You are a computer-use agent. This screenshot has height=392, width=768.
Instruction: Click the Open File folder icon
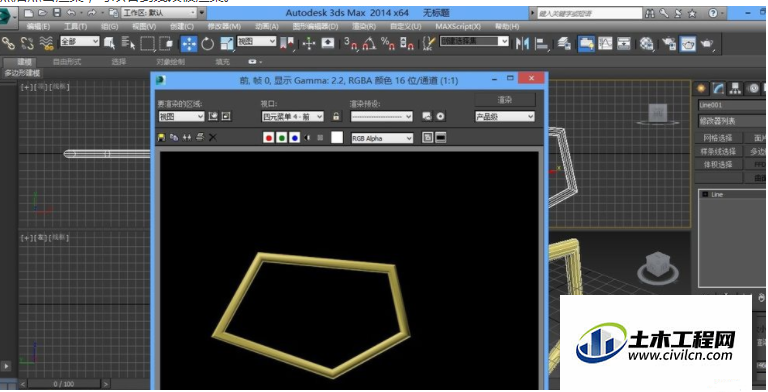click(43, 13)
